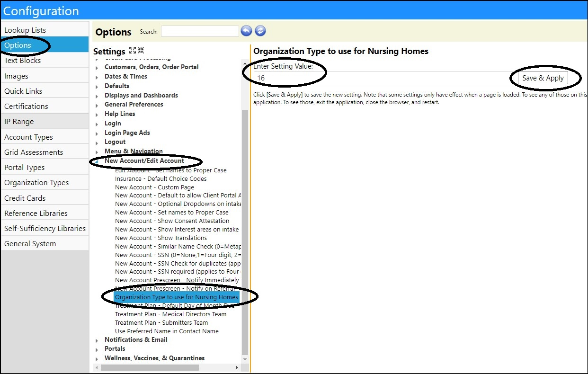Open Credit Cards configuration

click(45, 198)
